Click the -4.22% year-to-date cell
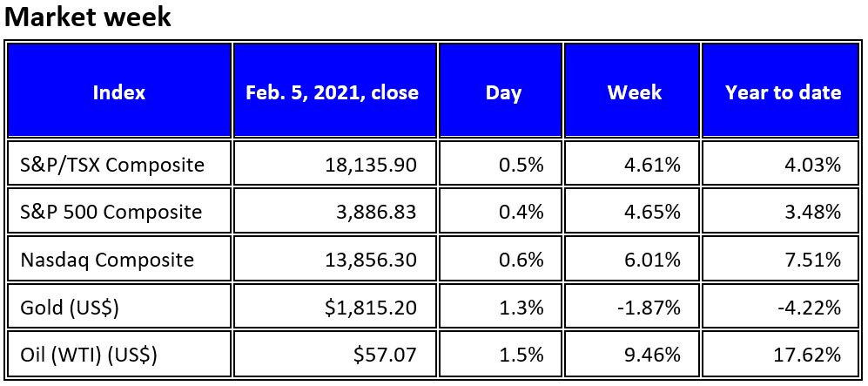This screenshot has height=386, width=868. 811,308
